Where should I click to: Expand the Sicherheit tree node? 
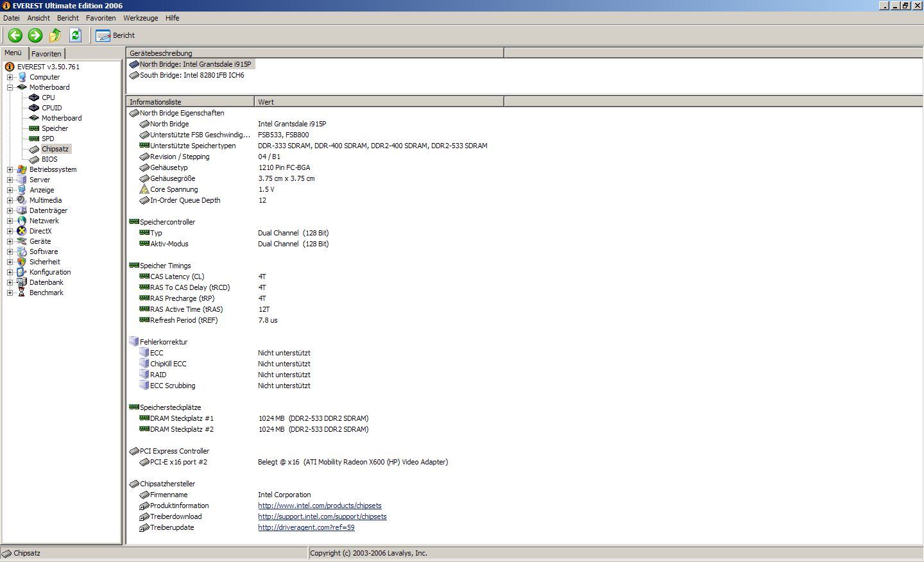point(10,262)
